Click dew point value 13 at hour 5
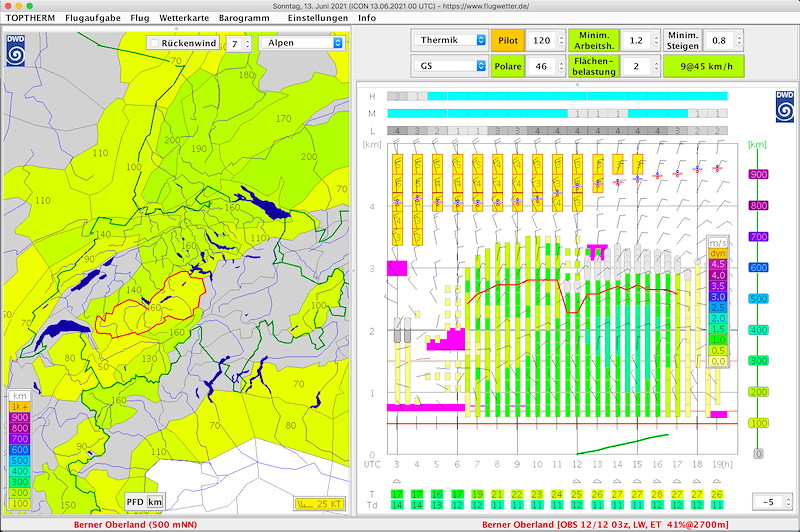800x532 pixels. (437, 504)
